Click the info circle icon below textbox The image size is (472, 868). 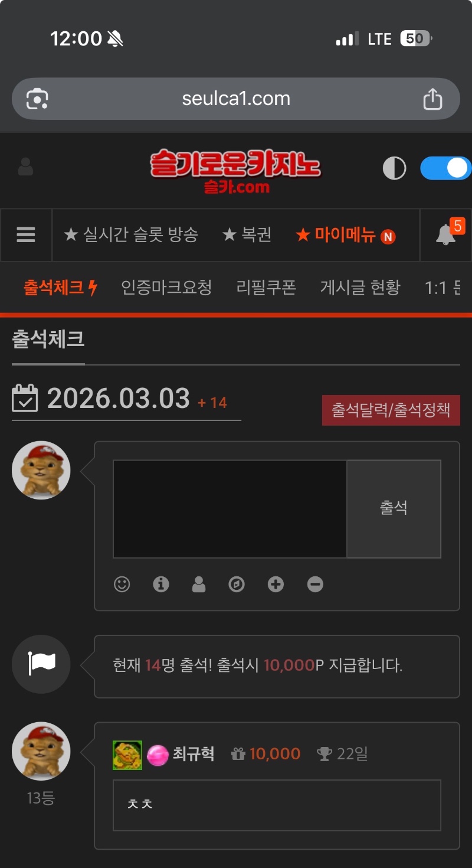pyautogui.click(x=161, y=585)
